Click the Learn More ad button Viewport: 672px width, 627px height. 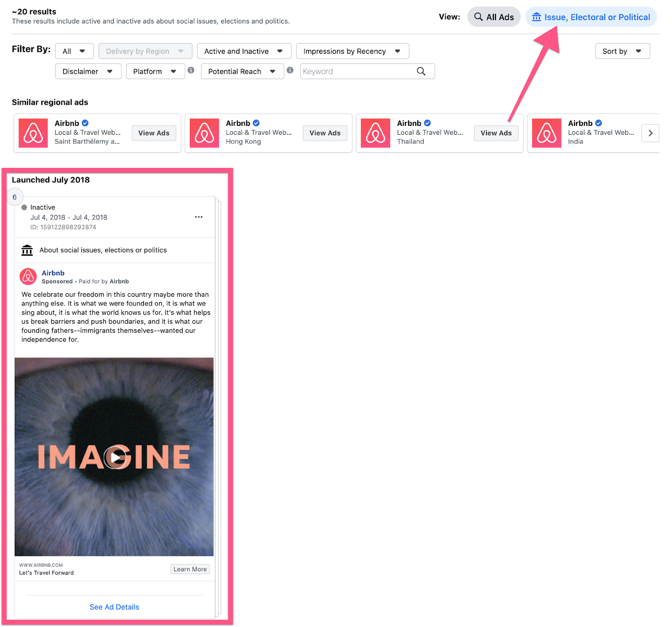[x=190, y=569]
